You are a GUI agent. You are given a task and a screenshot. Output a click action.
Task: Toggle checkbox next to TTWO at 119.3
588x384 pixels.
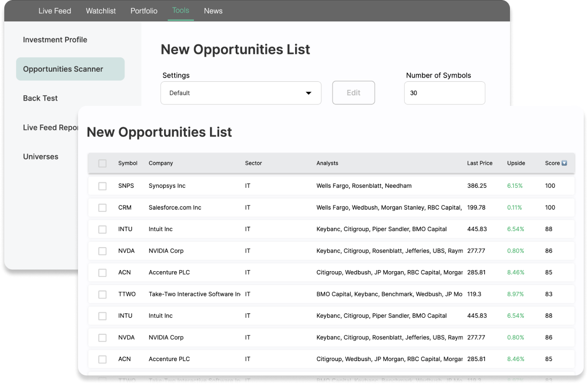pyautogui.click(x=103, y=294)
